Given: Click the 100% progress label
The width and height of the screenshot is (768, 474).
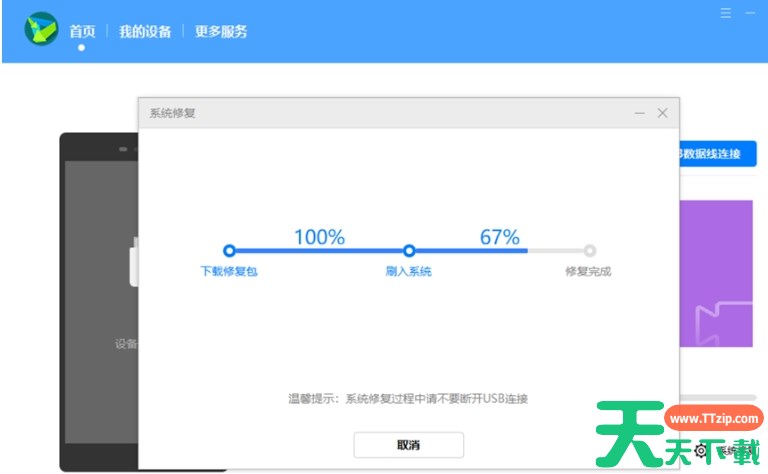Looking at the screenshot, I should 319,237.
